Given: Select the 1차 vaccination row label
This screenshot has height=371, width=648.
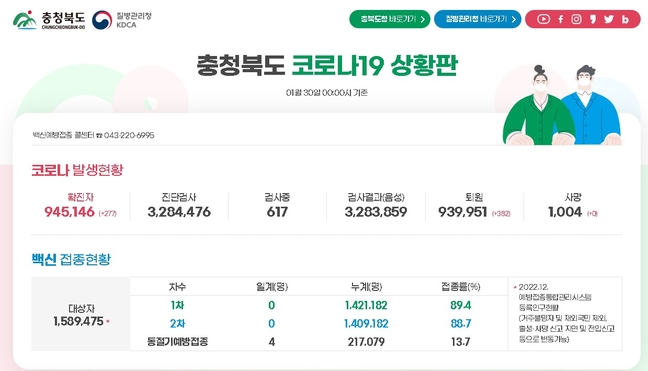Looking at the screenshot, I should [x=177, y=305].
